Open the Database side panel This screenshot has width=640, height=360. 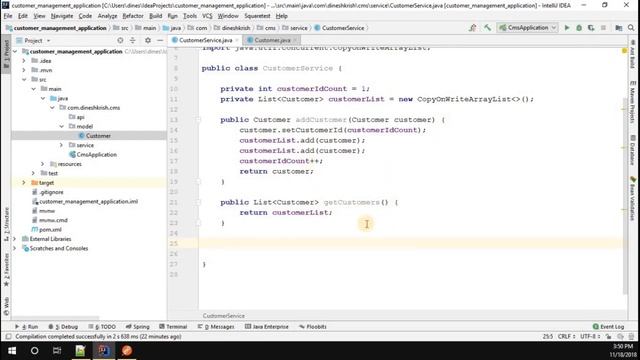(633, 150)
